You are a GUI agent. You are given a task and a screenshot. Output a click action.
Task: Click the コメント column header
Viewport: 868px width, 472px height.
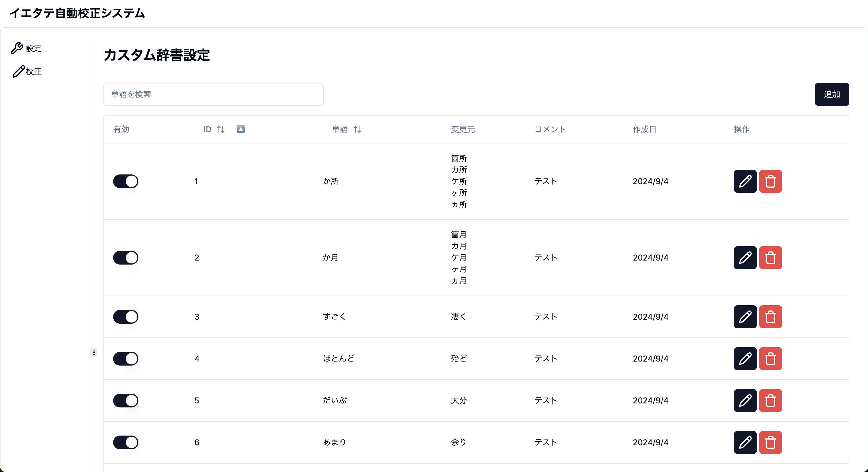[x=550, y=129]
